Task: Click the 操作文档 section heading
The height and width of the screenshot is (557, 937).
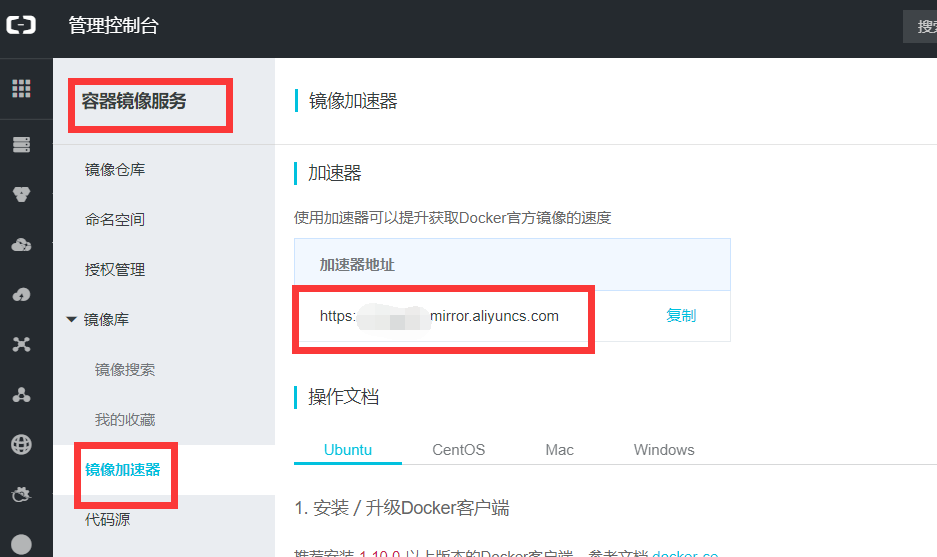Action: (344, 397)
